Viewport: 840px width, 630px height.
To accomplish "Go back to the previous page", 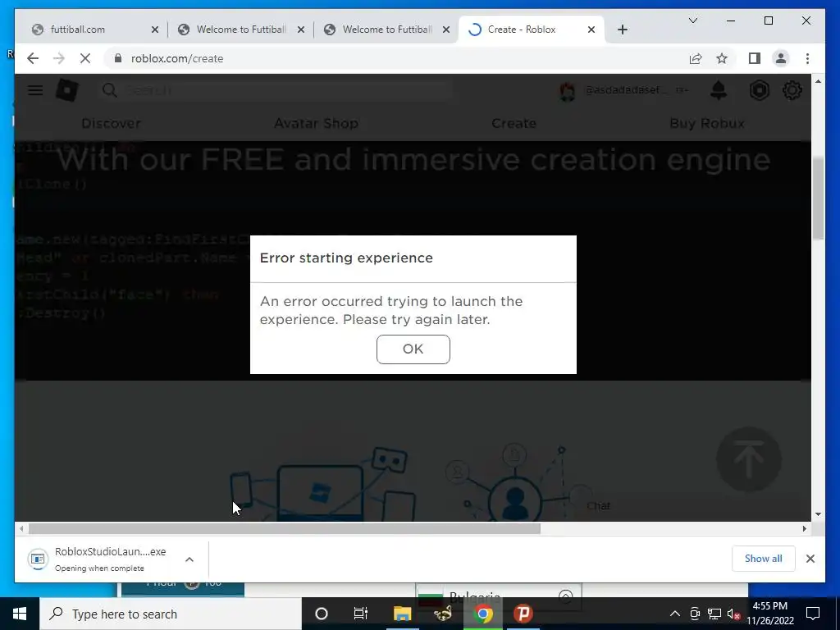I will (33, 58).
